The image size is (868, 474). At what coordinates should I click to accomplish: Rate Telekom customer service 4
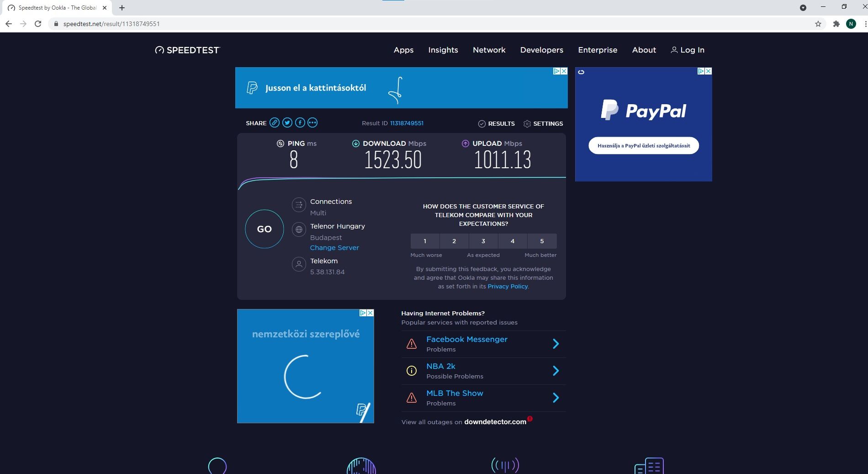513,241
